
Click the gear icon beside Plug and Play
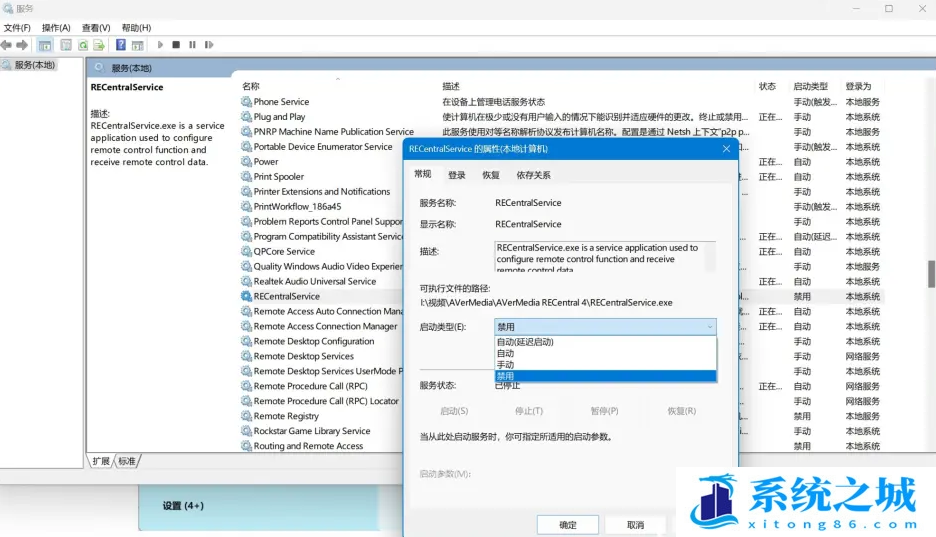click(x=246, y=116)
